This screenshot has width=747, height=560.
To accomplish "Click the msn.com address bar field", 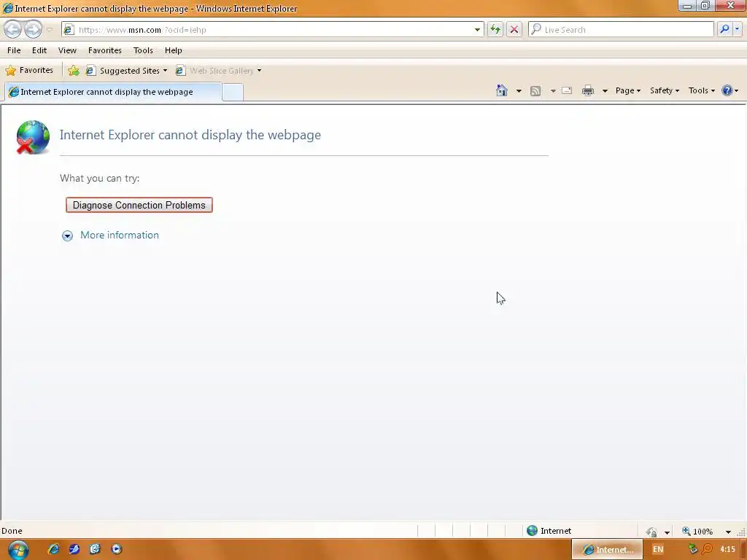I will pyautogui.click(x=273, y=29).
